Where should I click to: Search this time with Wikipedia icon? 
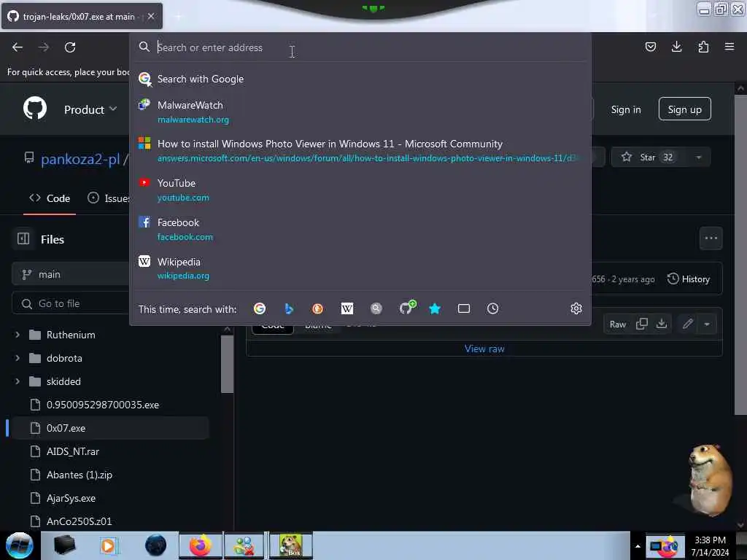[347, 308]
